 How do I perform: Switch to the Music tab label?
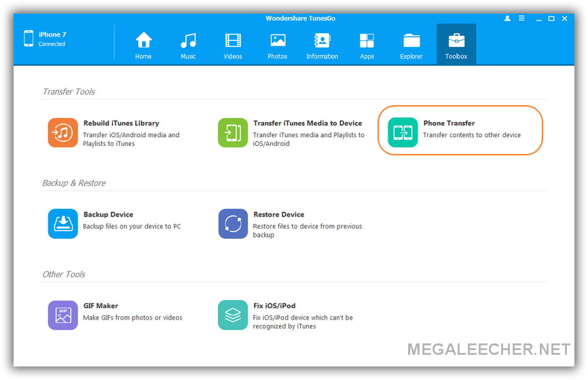[x=188, y=56]
